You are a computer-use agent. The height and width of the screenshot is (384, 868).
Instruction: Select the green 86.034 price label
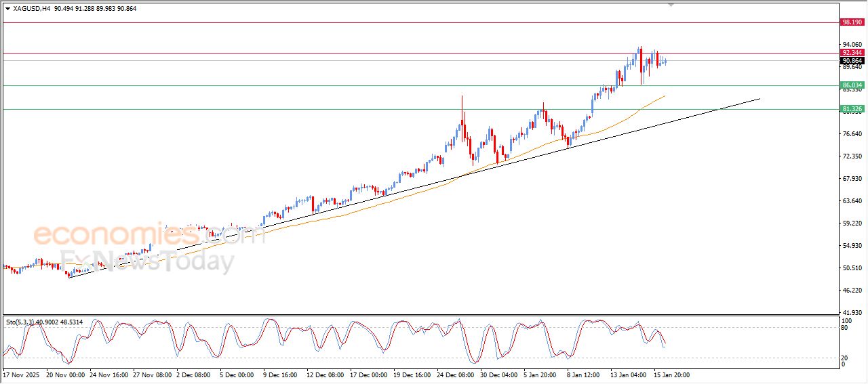click(x=852, y=85)
